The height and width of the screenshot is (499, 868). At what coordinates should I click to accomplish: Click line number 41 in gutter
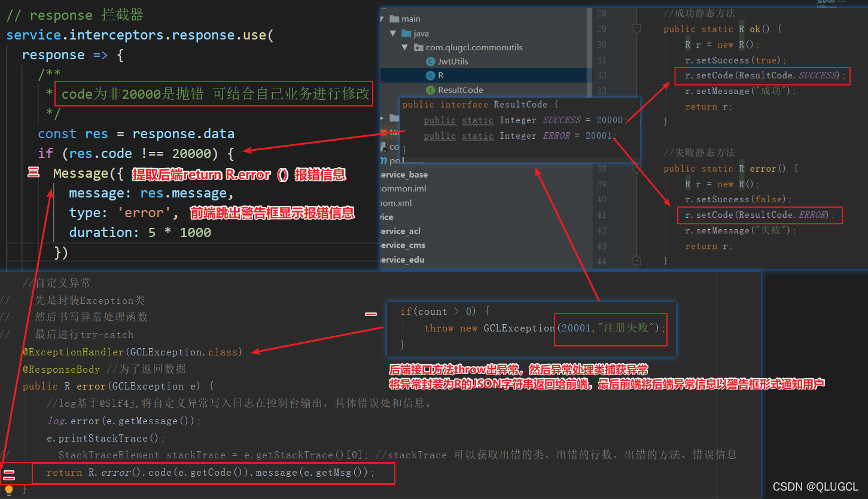(601, 215)
